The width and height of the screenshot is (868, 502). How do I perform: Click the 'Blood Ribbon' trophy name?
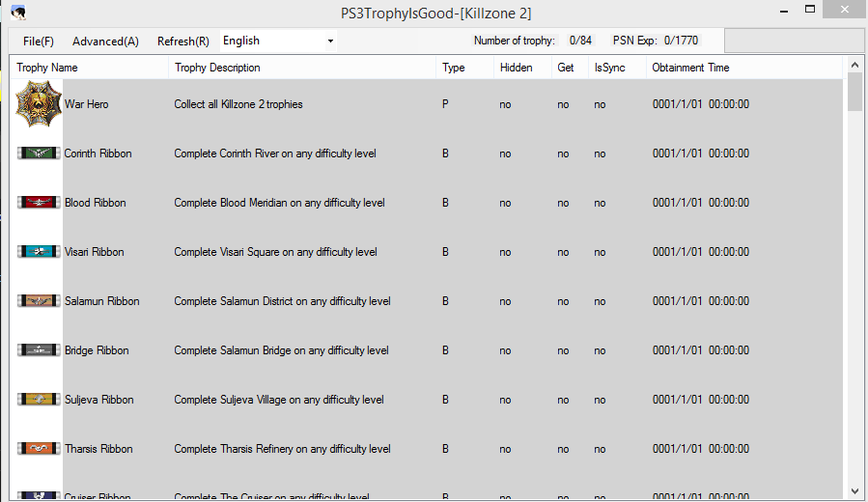point(96,203)
